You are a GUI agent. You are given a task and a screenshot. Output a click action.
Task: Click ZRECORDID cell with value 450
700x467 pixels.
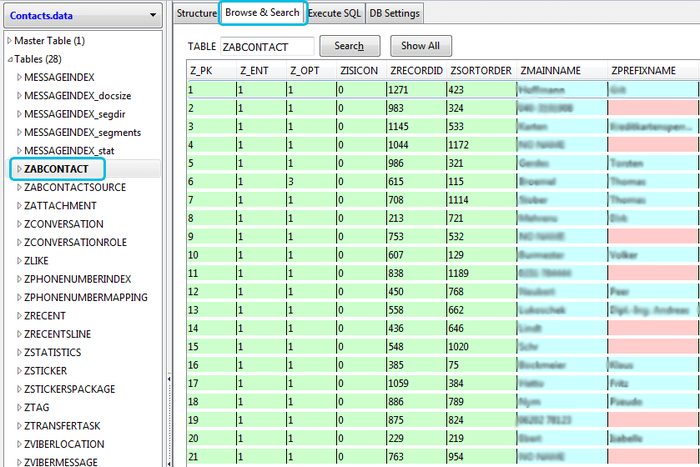(417, 292)
